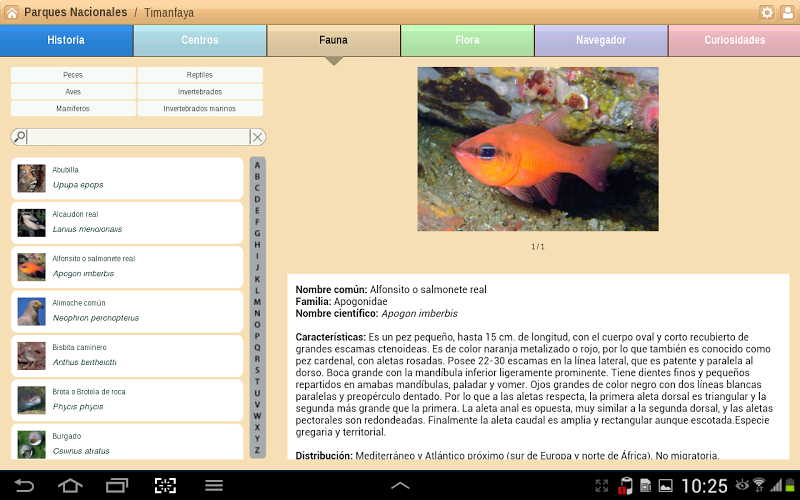The image size is (800, 500).
Task: Filter fauna by Peces
Action: [73, 75]
